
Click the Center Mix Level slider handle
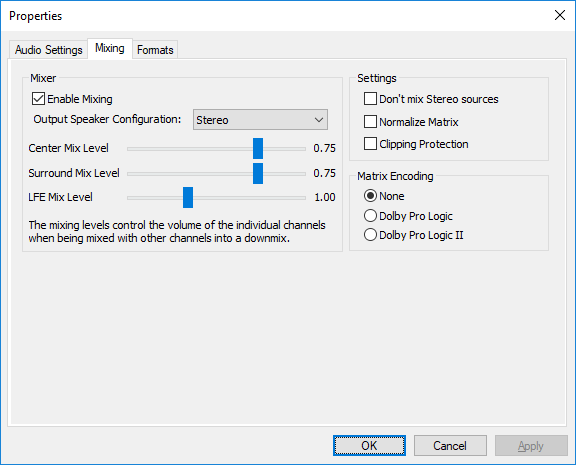[x=258, y=148]
